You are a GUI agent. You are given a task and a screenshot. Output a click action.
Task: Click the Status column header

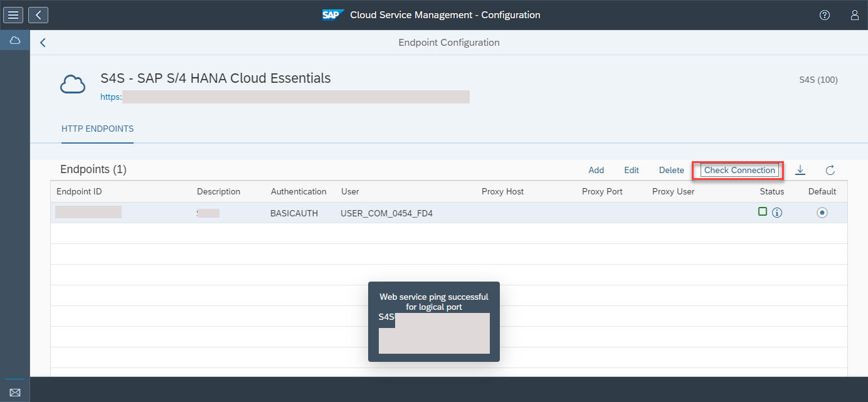(772, 191)
